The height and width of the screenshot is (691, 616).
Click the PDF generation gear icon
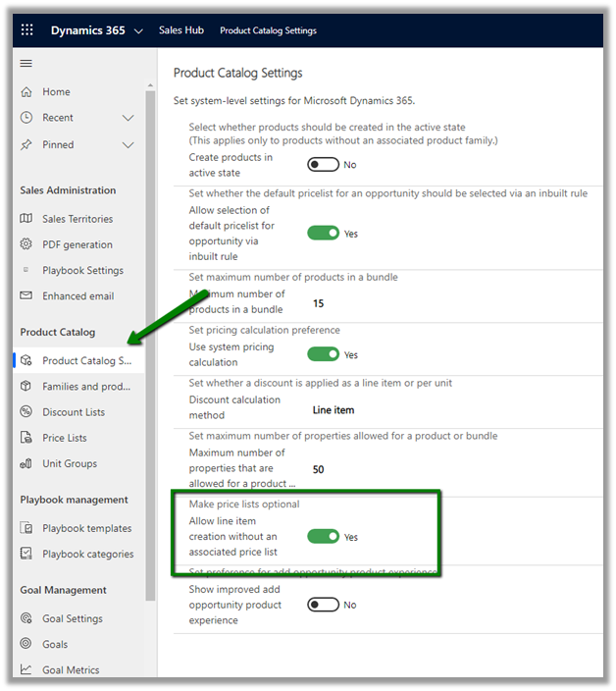(x=26, y=243)
